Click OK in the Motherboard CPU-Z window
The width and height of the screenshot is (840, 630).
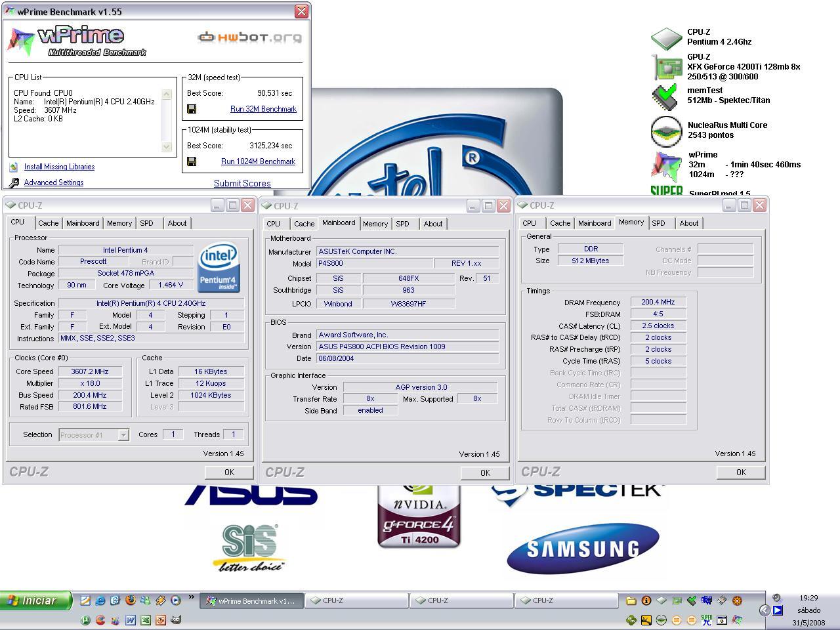485,472
